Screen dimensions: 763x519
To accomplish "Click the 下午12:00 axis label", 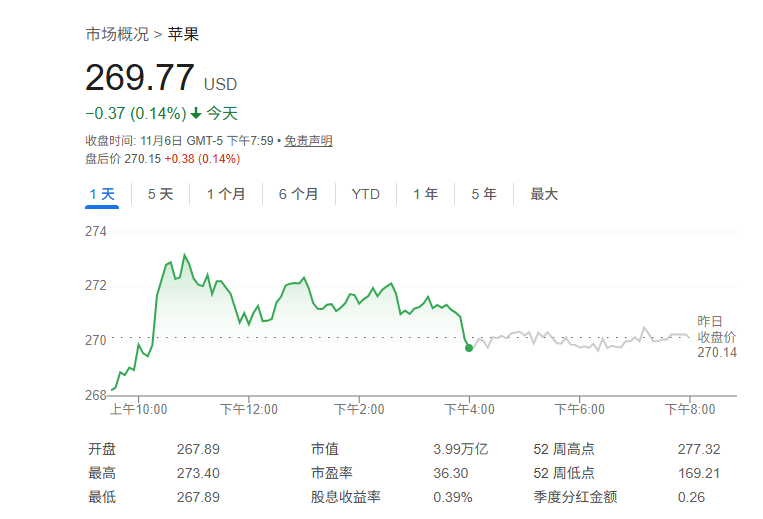I will pyautogui.click(x=249, y=410).
